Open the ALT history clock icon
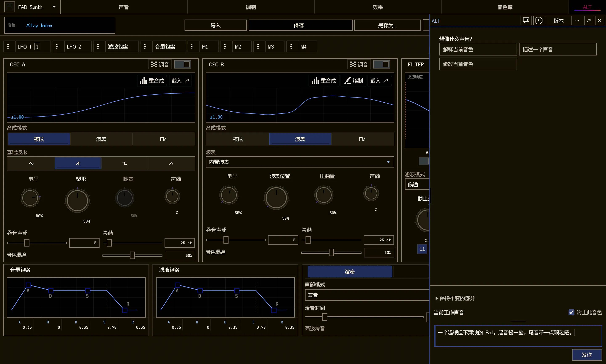Viewport: 606px width, 364px height. coord(538,21)
